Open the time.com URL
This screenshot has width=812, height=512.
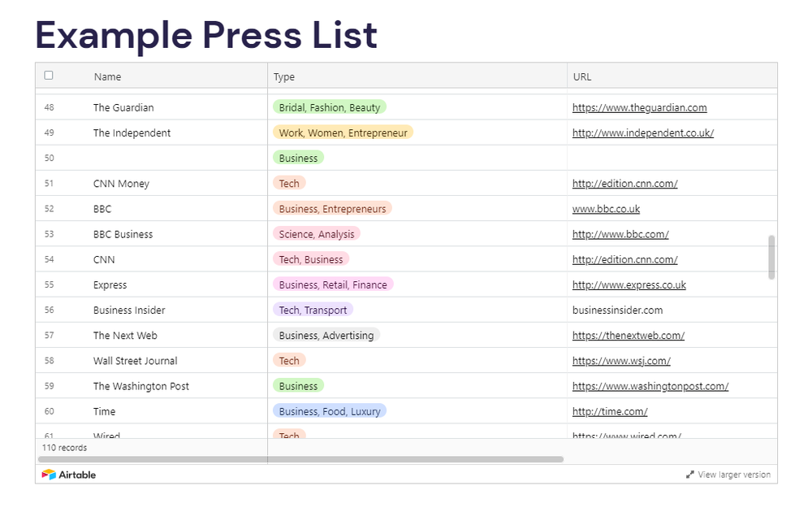[x=610, y=412]
